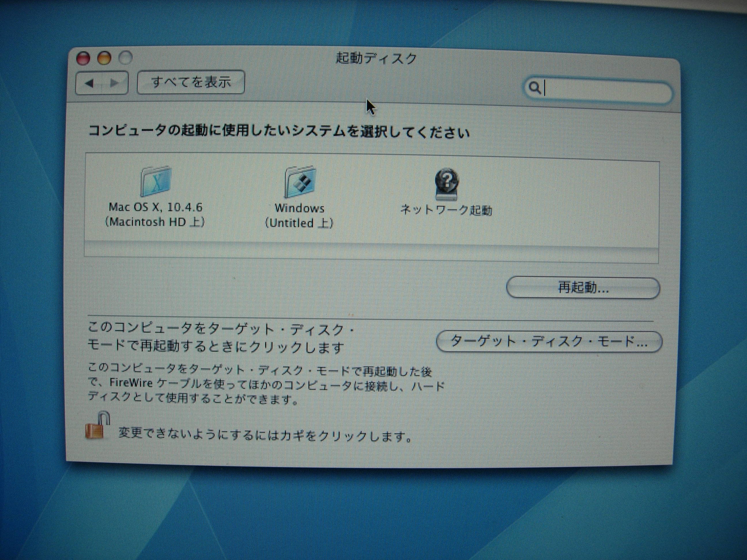Click the ターゲット・ディスク・モード... button
Screen dimensions: 747x560
(x=549, y=342)
